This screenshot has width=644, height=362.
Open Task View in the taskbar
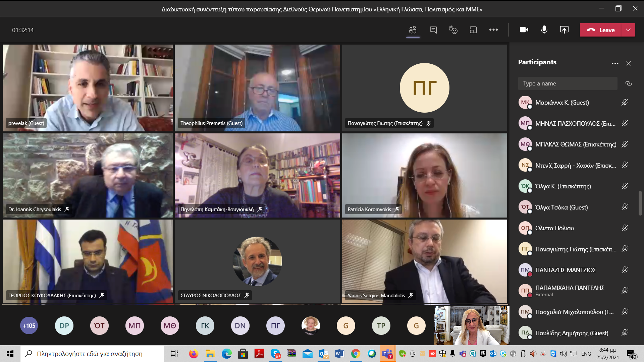tap(174, 354)
